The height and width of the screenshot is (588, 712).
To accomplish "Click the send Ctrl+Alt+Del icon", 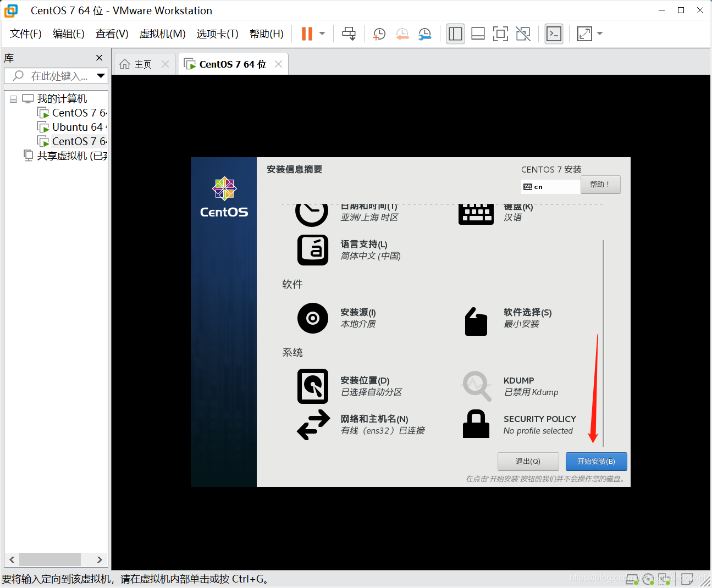I will (349, 34).
